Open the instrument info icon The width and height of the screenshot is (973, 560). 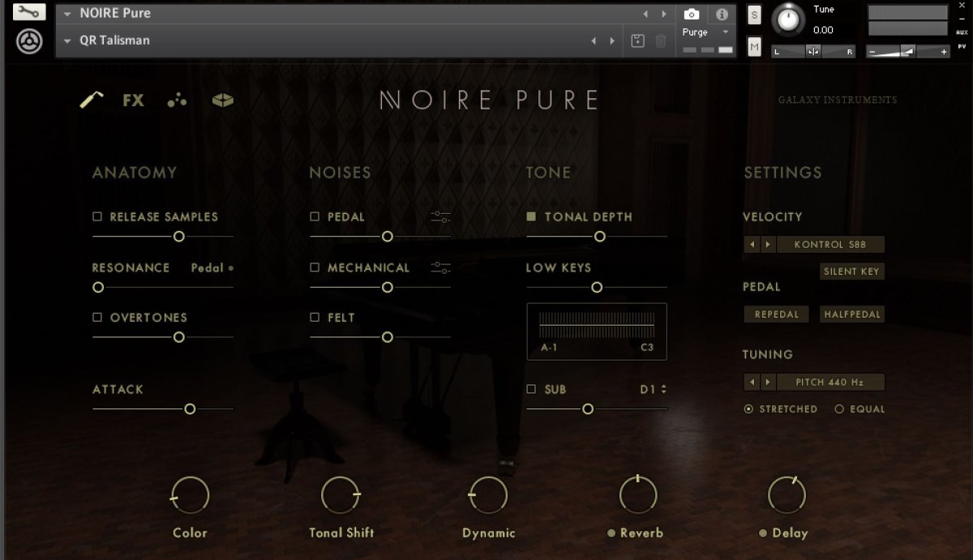[722, 14]
